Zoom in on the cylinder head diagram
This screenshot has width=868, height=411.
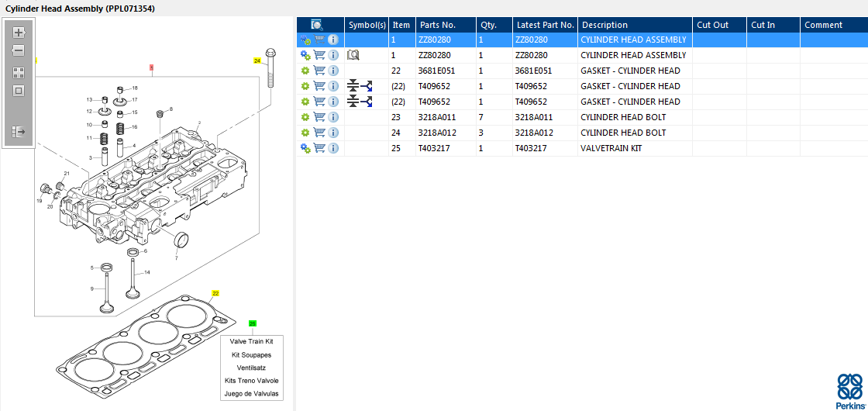[x=19, y=33]
